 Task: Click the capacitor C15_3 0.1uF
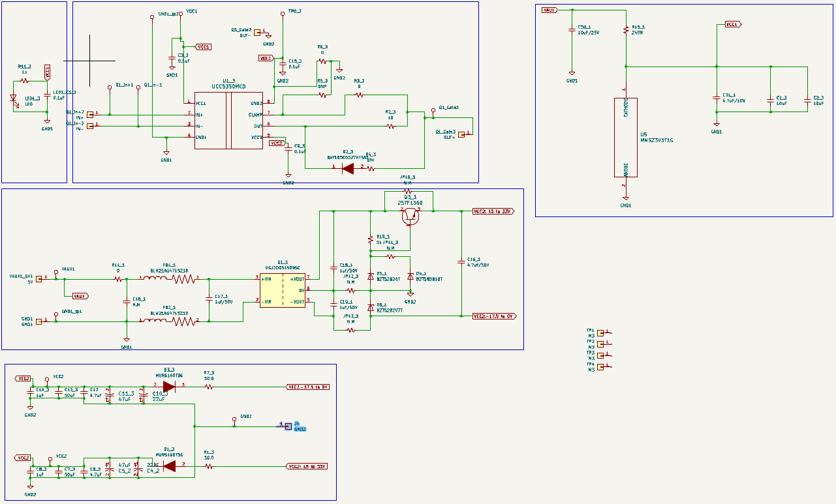(x=283, y=64)
